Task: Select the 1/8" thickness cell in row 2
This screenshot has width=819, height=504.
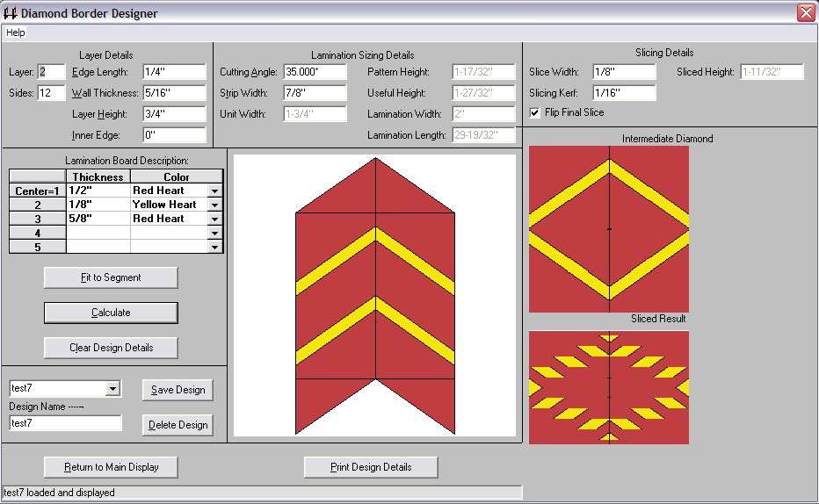Action: coord(98,205)
